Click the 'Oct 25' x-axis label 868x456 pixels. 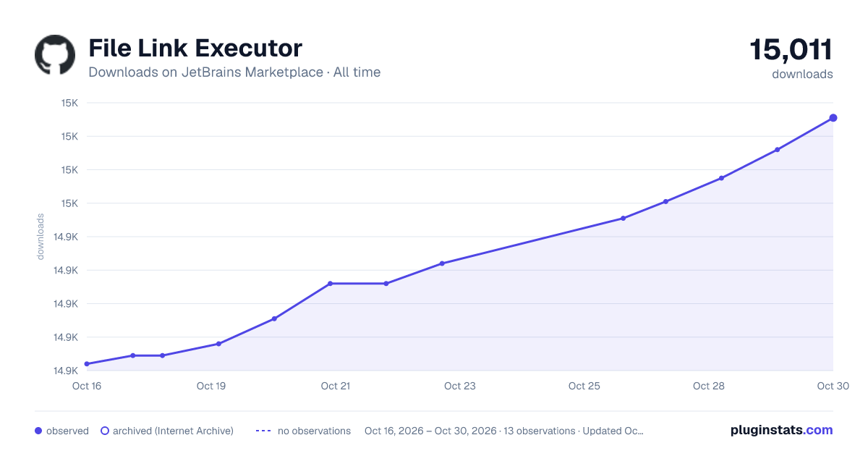(x=584, y=386)
